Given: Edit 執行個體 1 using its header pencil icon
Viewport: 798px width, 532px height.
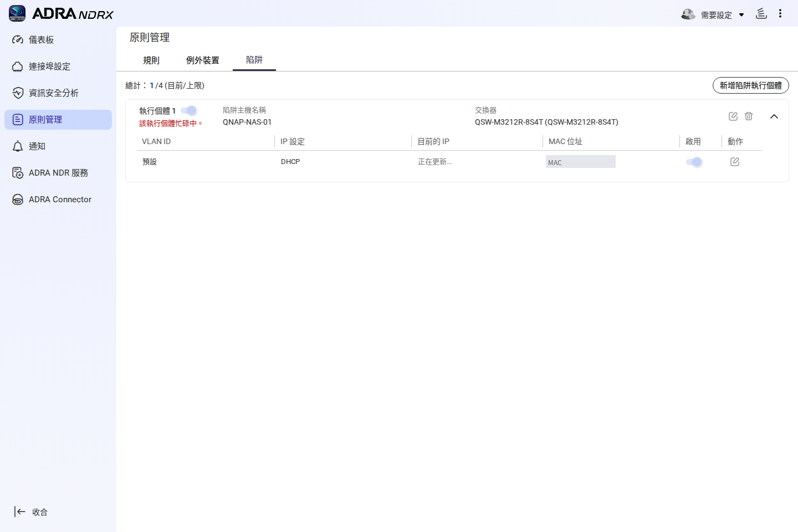Looking at the screenshot, I should tap(733, 116).
